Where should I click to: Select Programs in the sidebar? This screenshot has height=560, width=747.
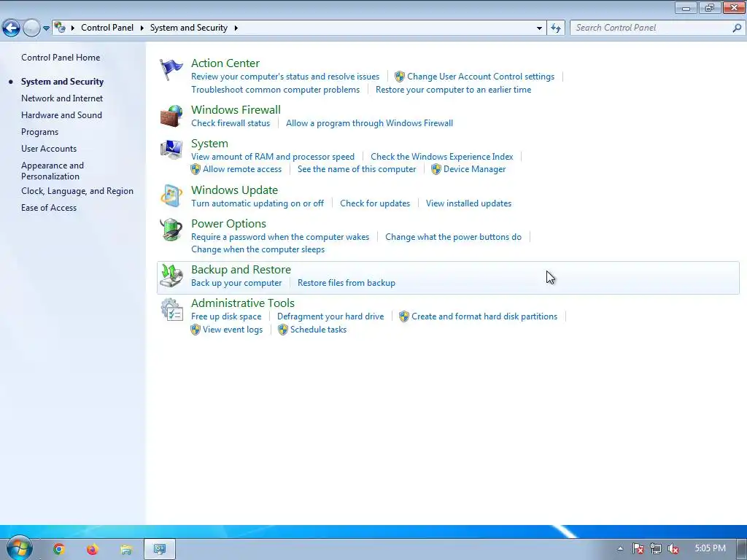coord(39,132)
